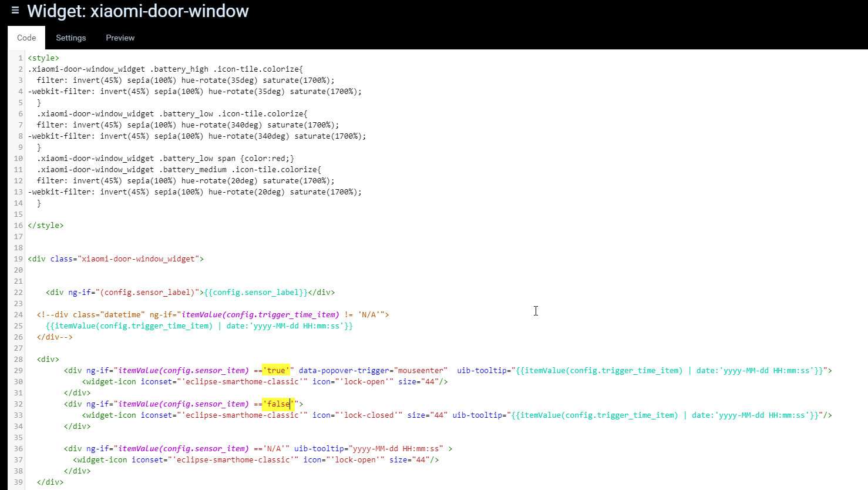Click line number 19 in the gutter

pos(18,259)
